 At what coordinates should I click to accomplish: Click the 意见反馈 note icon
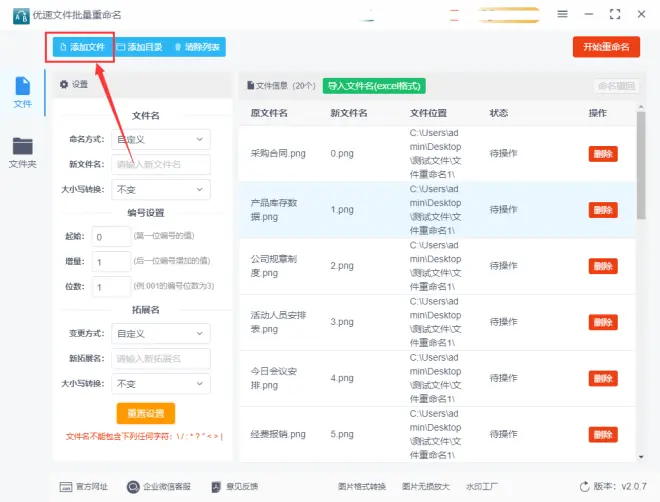pyautogui.click(x=216, y=487)
